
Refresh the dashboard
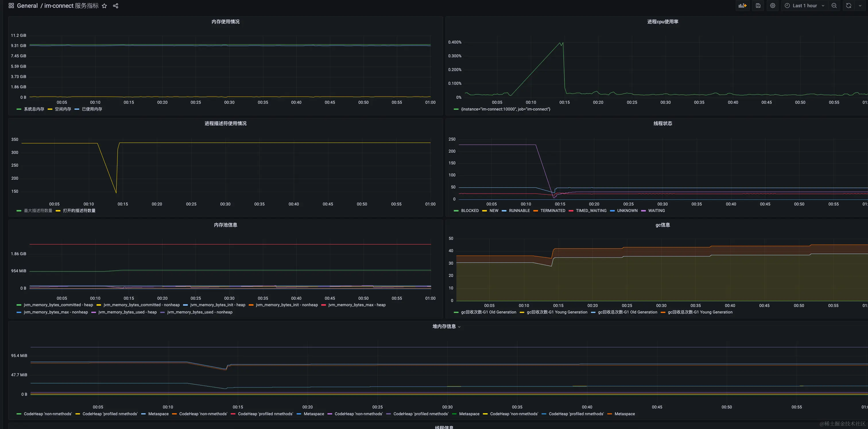point(848,6)
